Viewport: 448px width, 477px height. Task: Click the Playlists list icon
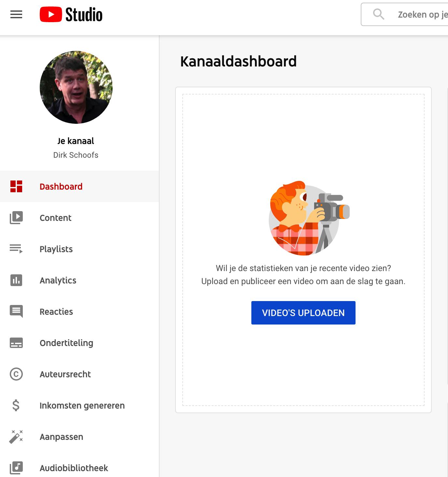[x=16, y=249]
